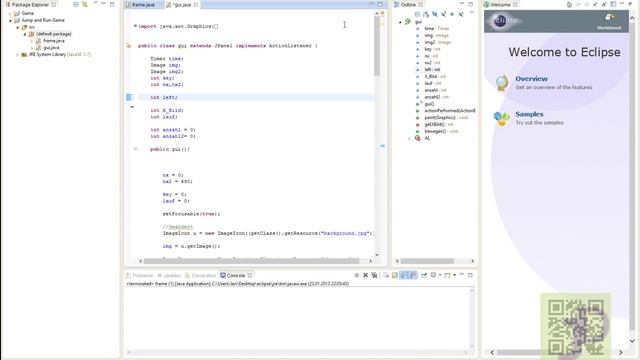The height and width of the screenshot is (360, 640).
Task: Select bewegen() method in Outline
Action: pyautogui.click(x=441, y=131)
